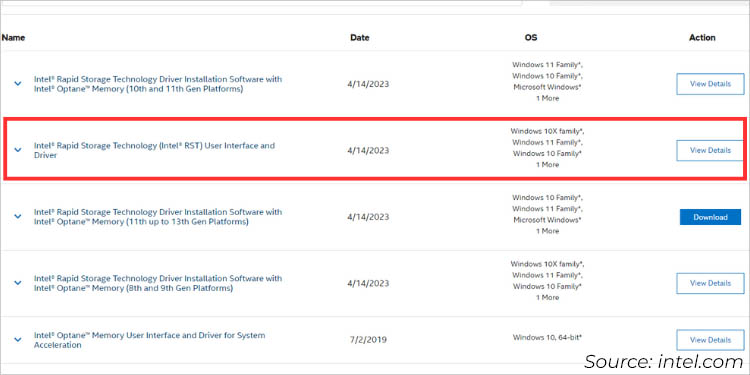Expand the 8th and 9th Gen Platforms row
This screenshot has height=375, width=750.
tap(18, 283)
